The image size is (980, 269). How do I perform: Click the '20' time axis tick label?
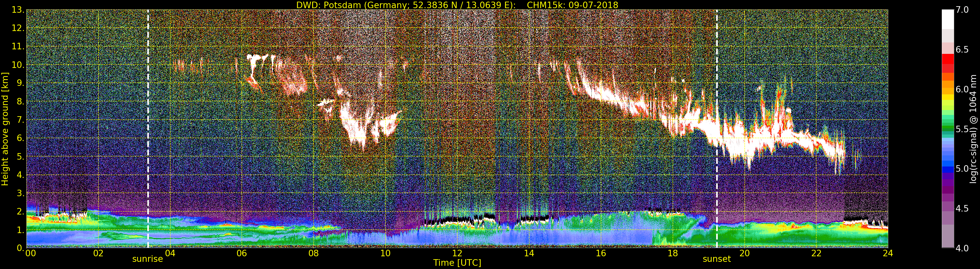click(745, 253)
